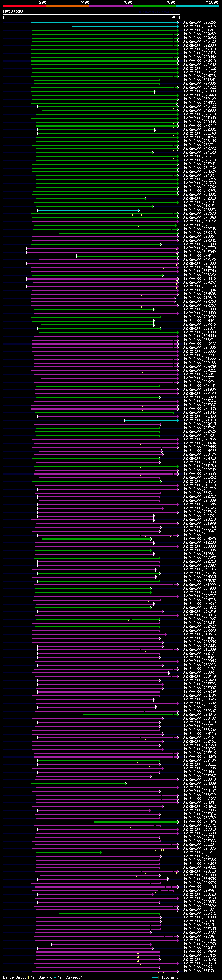Click the green ~80% identity legend segment
Image resolution: width=222 pixels, height=980 pixels.
pos(154,6)
